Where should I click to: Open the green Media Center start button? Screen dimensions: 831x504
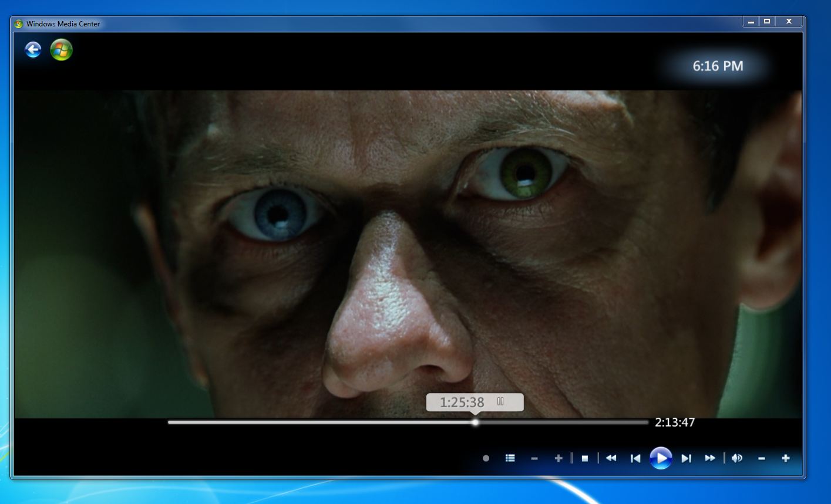61,50
